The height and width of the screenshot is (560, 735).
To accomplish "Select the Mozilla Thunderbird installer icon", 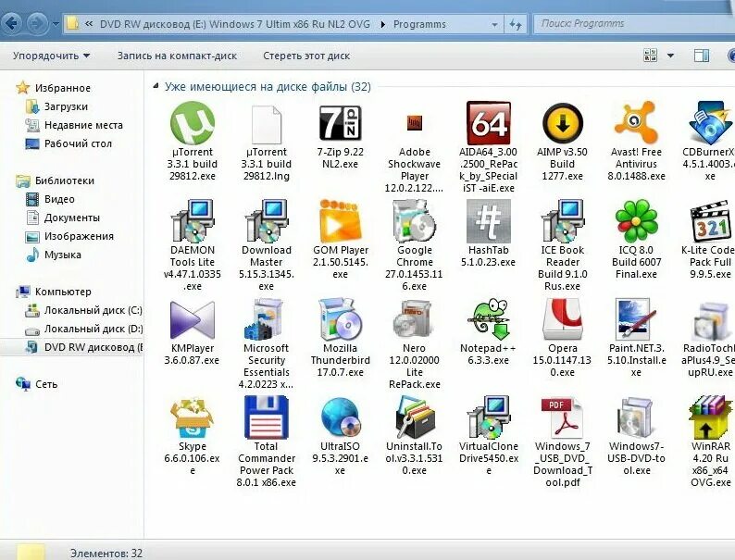I will click(x=341, y=319).
